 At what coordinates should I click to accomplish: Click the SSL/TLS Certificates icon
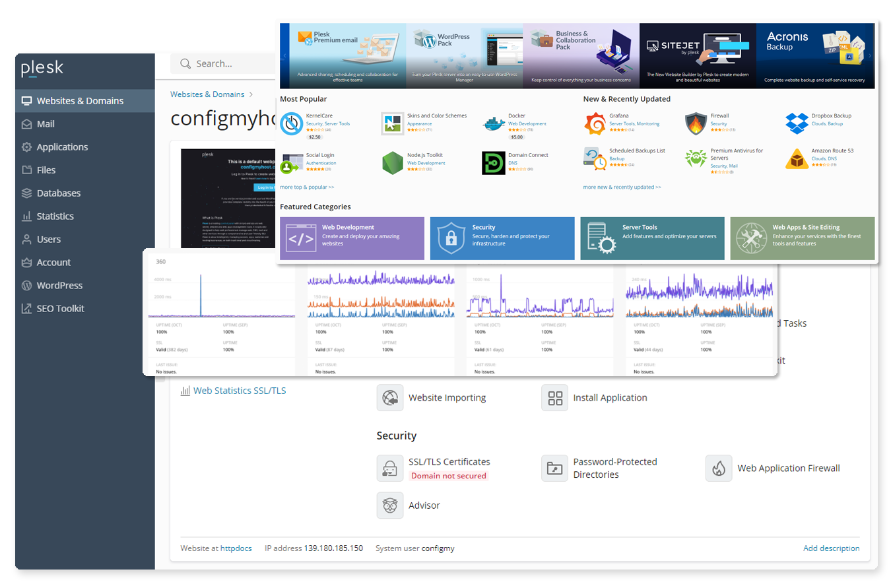click(x=390, y=468)
